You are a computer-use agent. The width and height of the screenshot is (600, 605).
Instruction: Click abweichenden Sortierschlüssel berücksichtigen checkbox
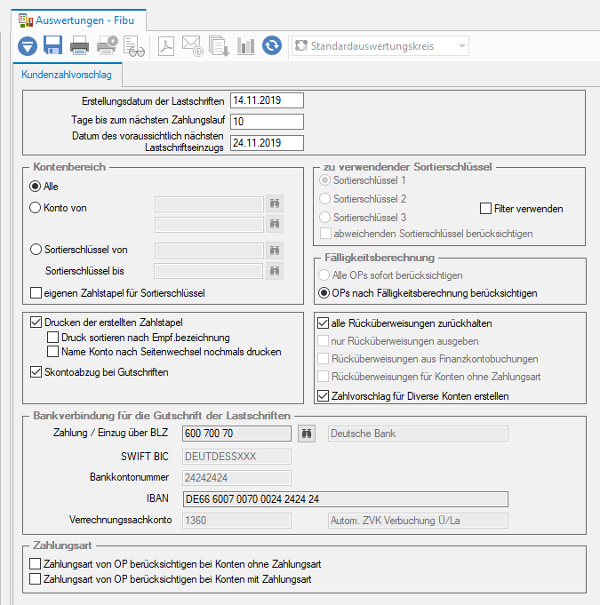(x=326, y=233)
